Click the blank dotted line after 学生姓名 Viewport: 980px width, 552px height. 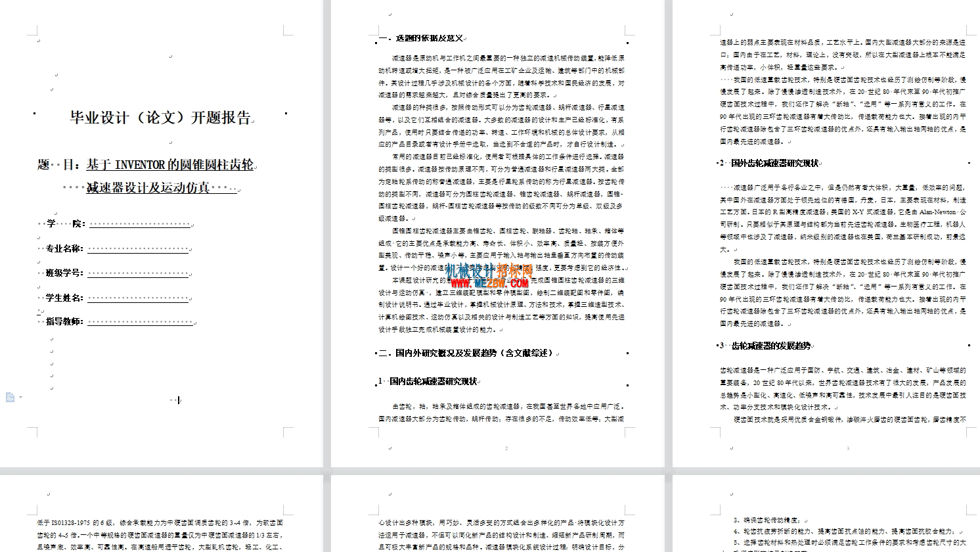(139, 298)
